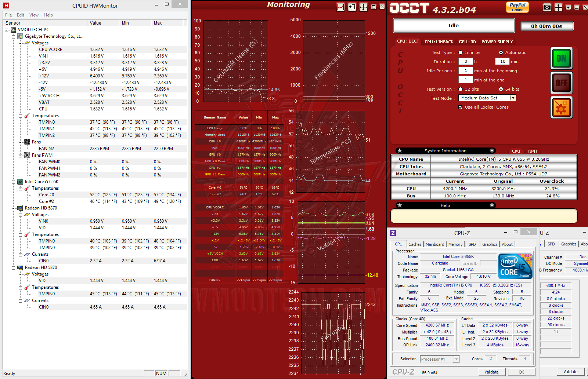Click the star icon beside Help
588x379 pixels.
click(x=400, y=205)
